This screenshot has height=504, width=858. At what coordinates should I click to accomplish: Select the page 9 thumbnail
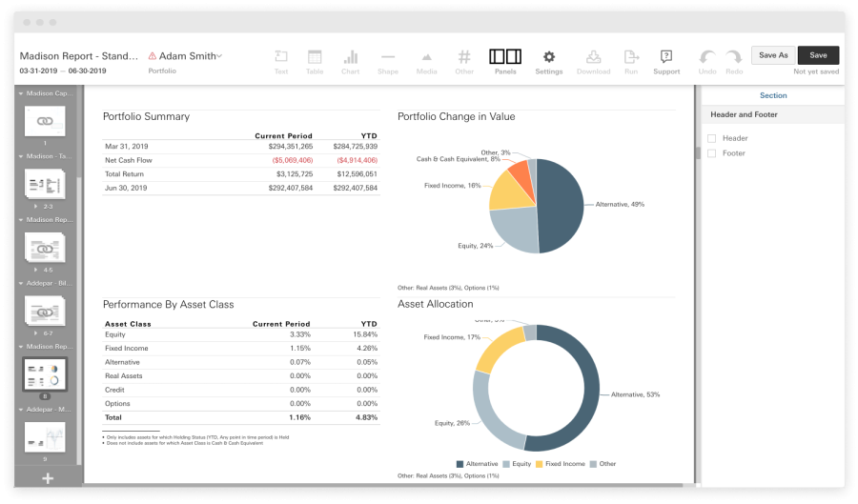(45, 437)
